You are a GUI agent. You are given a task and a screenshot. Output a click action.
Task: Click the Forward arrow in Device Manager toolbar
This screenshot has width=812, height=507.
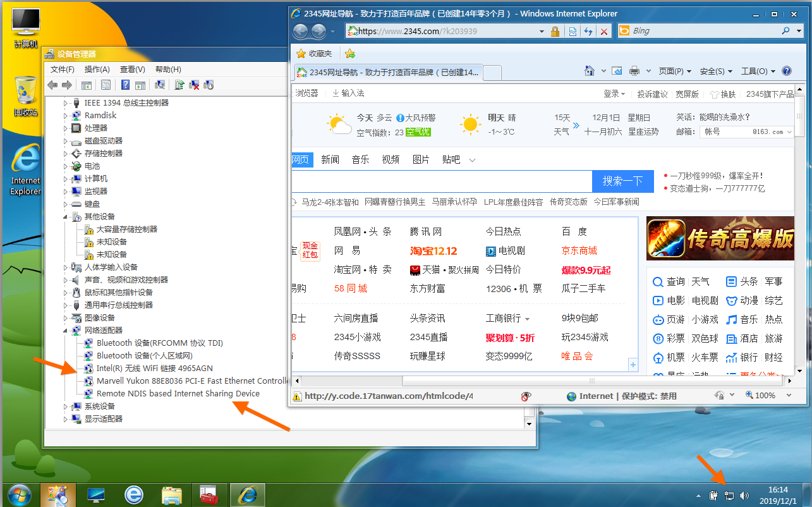coord(66,85)
